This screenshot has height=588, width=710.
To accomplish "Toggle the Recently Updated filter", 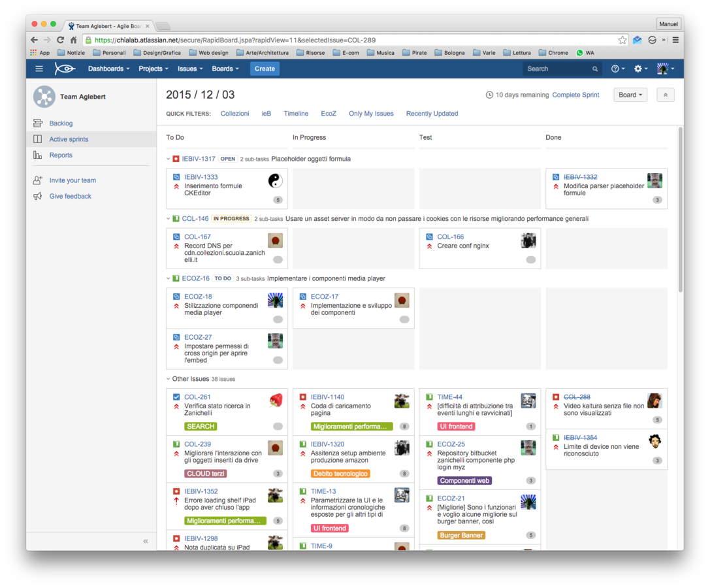I will pyautogui.click(x=432, y=113).
